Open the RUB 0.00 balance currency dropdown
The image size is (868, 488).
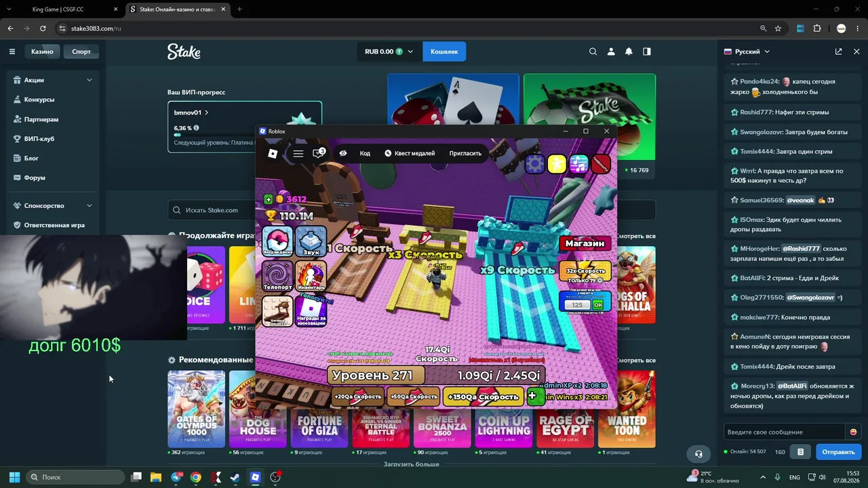(389, 52)
